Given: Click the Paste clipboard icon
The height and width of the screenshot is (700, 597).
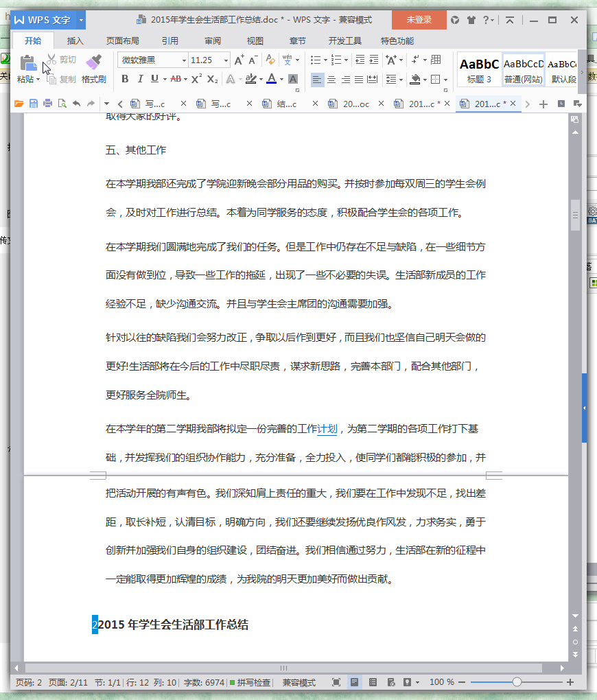Looking at the screenshot, I should coord(28,63).
